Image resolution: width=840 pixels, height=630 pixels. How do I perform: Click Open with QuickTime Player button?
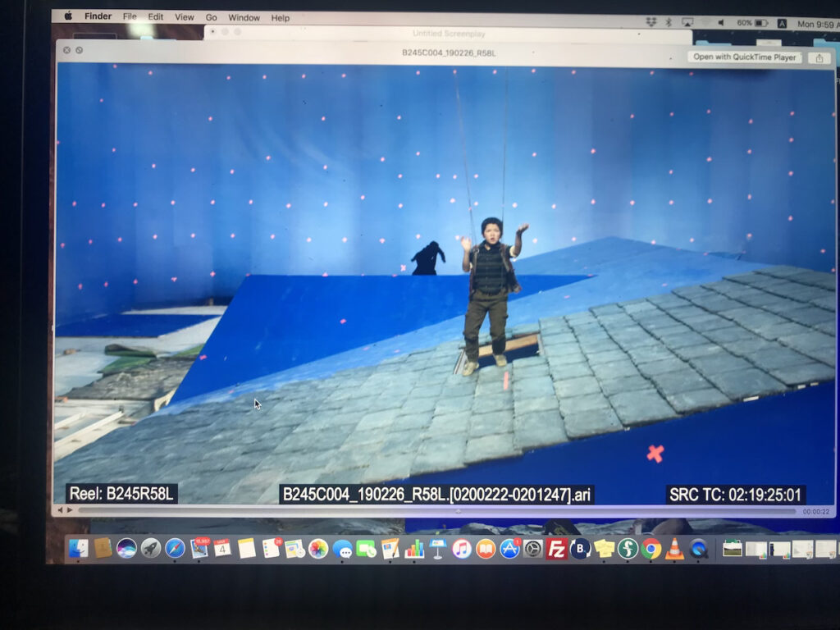(745, 57)
